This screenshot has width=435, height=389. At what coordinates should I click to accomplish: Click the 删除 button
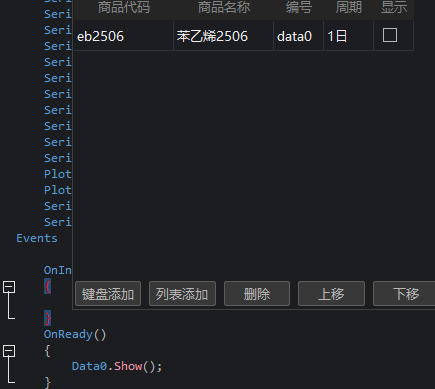257,294
